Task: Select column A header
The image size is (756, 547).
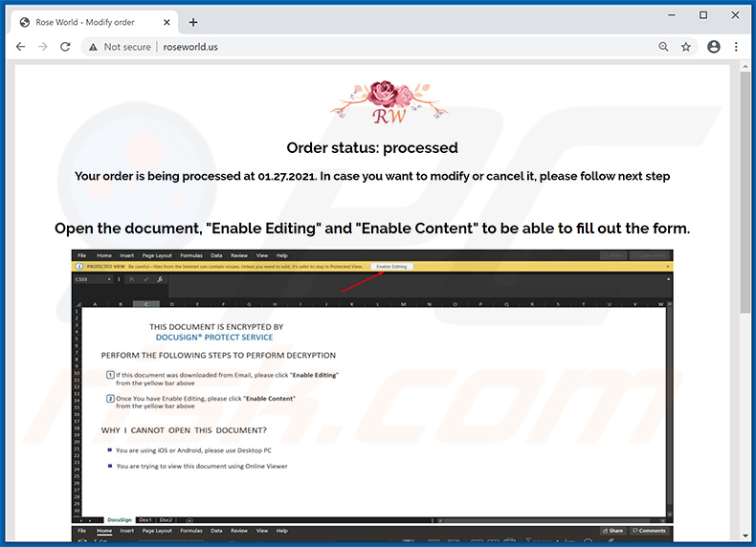Action: point(95,304)
